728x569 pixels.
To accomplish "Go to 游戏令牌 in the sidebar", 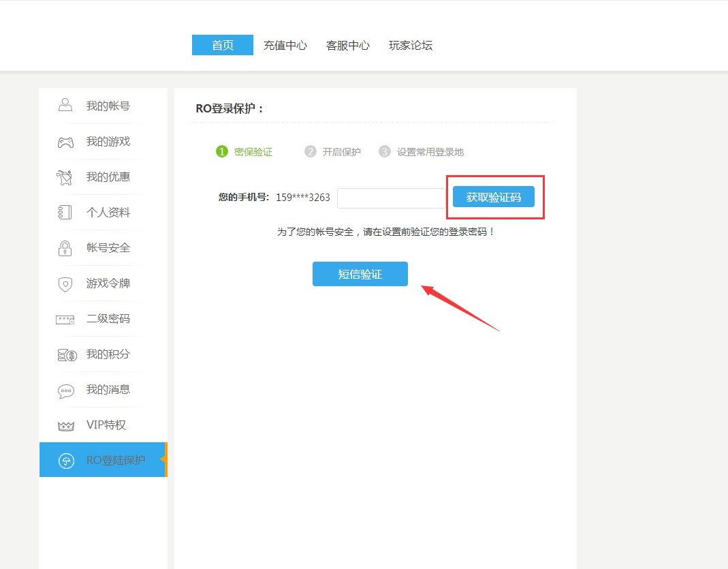I will (x=103, y=283).
